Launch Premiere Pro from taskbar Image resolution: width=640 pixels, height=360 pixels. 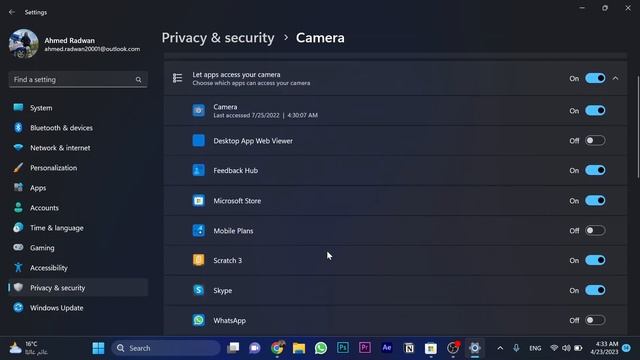click(365, 348)
